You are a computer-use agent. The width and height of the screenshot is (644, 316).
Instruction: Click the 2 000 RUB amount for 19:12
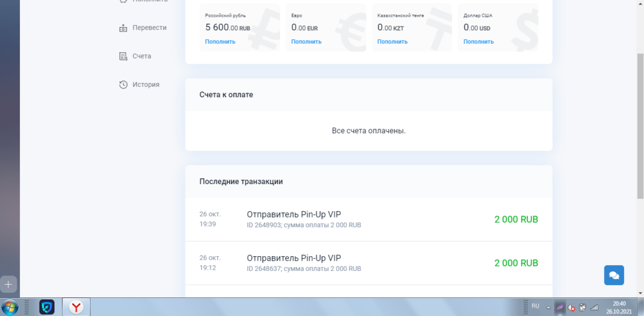click(x=516, y=263)
